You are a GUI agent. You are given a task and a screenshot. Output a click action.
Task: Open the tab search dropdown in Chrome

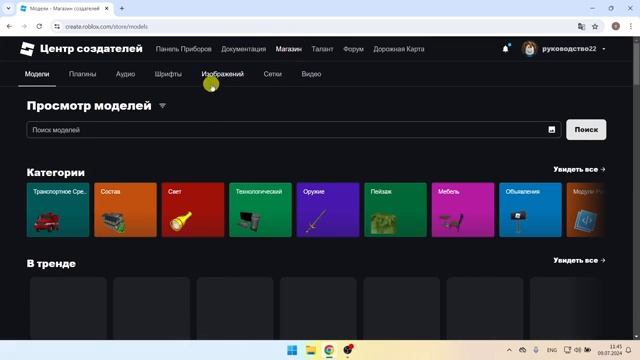[x=8, y=8]
